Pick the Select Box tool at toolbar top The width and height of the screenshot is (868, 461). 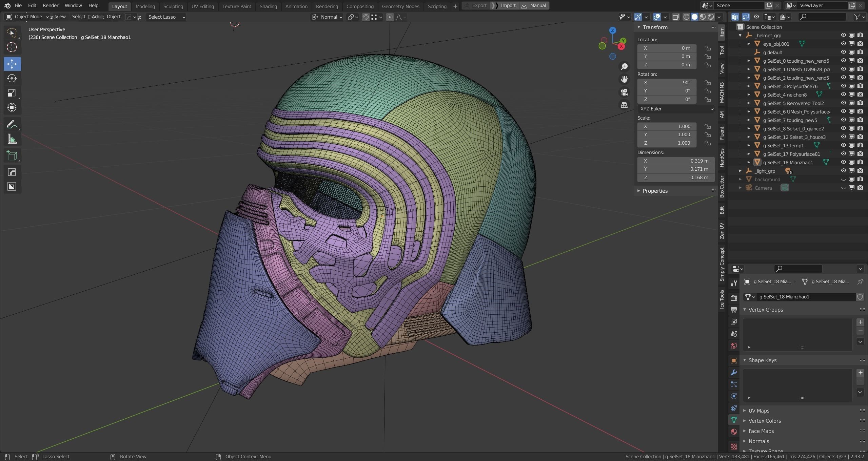pos(12,33)
